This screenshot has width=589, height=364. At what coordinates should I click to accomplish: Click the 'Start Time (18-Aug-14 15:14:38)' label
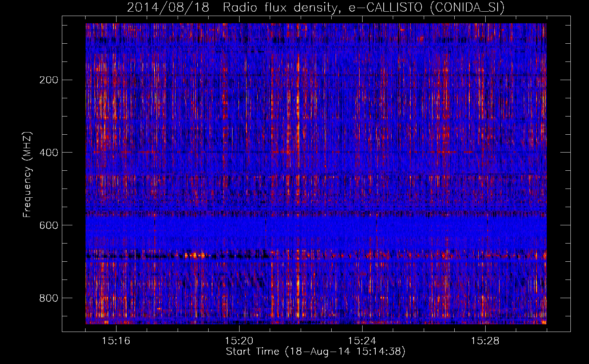[316, 352]
